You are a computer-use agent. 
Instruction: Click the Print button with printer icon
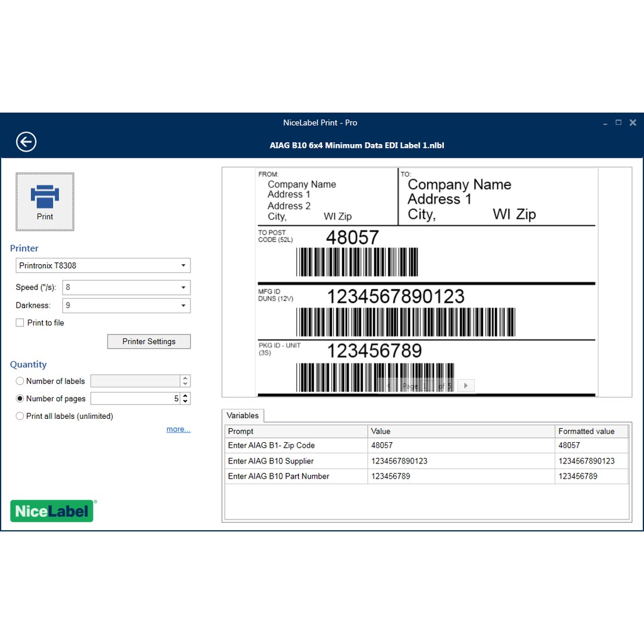(x=45, y=202)
